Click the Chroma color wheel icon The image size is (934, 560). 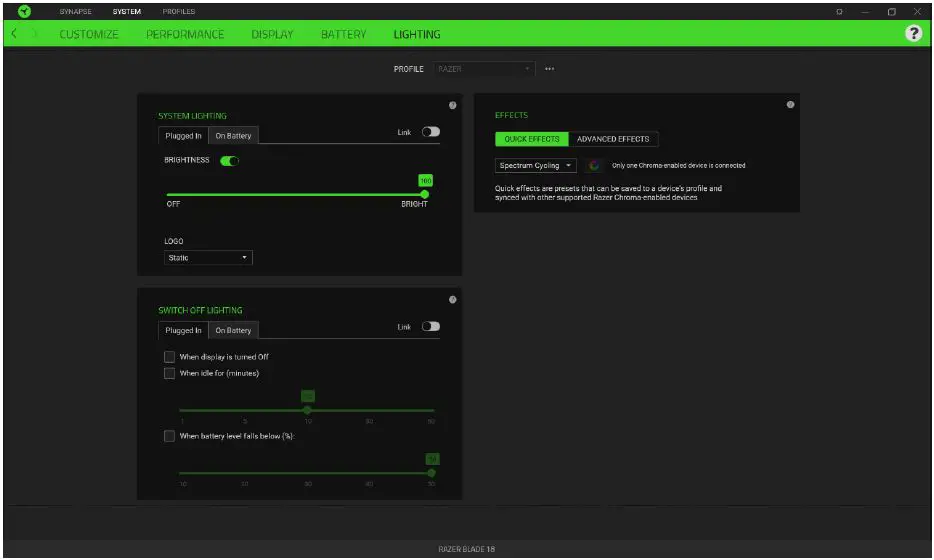point(594,166)
